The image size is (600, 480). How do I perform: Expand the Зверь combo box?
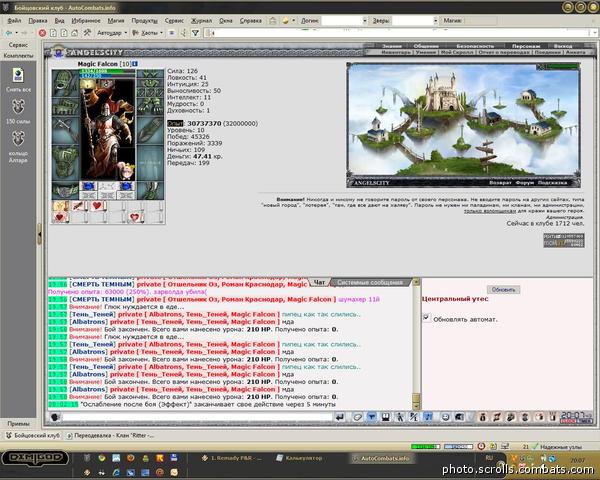tap(435, 20)
